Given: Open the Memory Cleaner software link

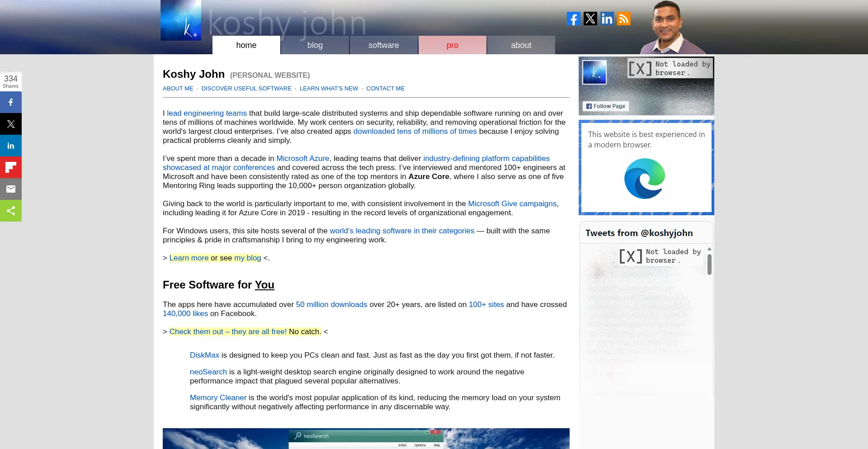Looking at the screenshot, I should tap(218, 398).
